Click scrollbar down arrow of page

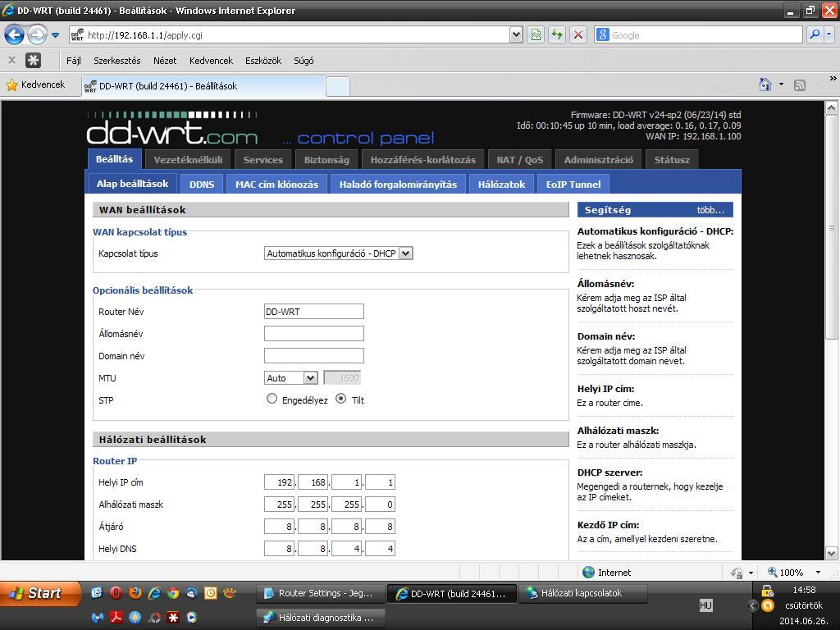coord(832,554)
